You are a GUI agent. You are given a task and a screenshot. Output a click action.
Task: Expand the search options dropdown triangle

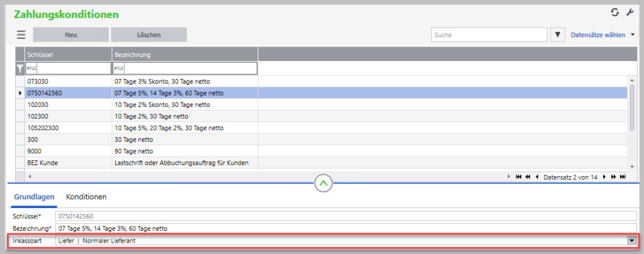pos(557,35)
